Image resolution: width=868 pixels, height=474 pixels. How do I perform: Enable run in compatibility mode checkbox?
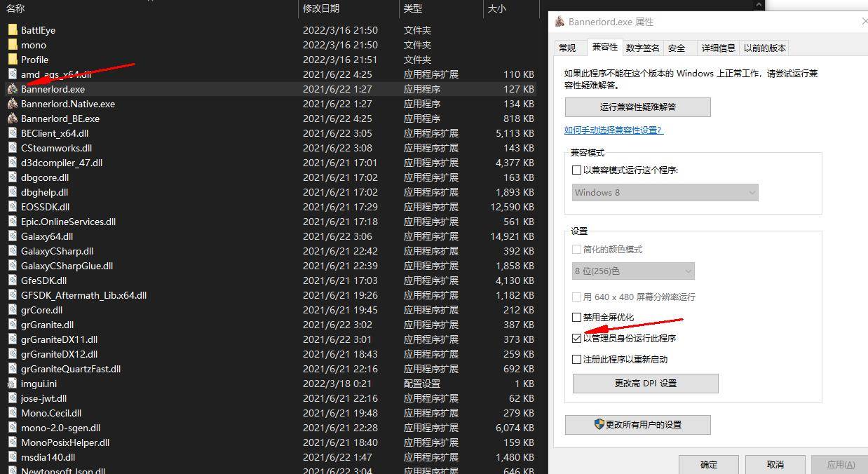(576, 170)
